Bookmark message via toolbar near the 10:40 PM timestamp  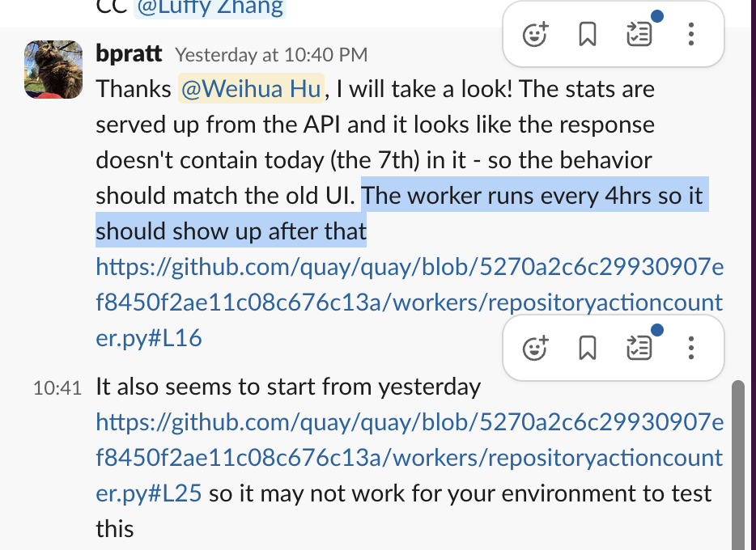pos(587,35)
